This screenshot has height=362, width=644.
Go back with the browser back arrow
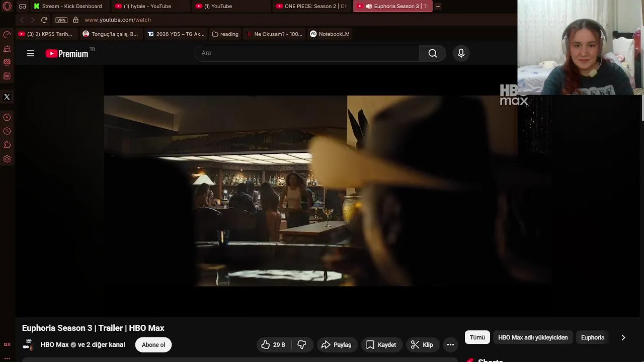(x=22, y=20)
